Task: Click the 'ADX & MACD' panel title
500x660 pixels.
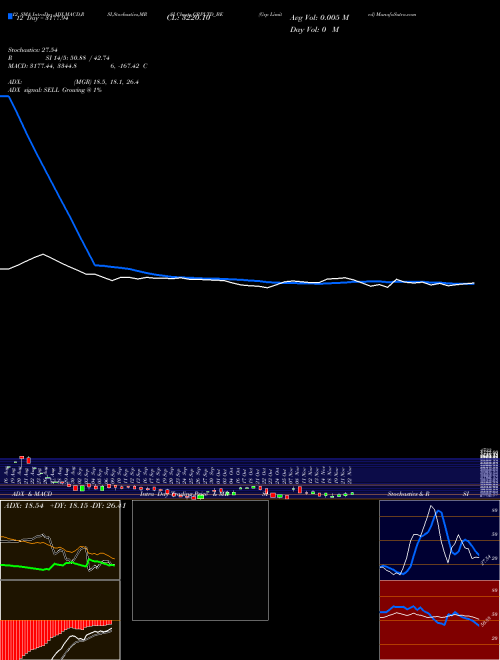Action: 32,494
